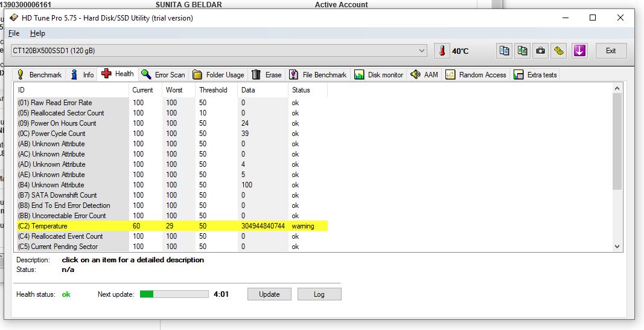Click the vertical scrollbar thumb of the SMART list
The image size is (644, 330).
point(617,141)
